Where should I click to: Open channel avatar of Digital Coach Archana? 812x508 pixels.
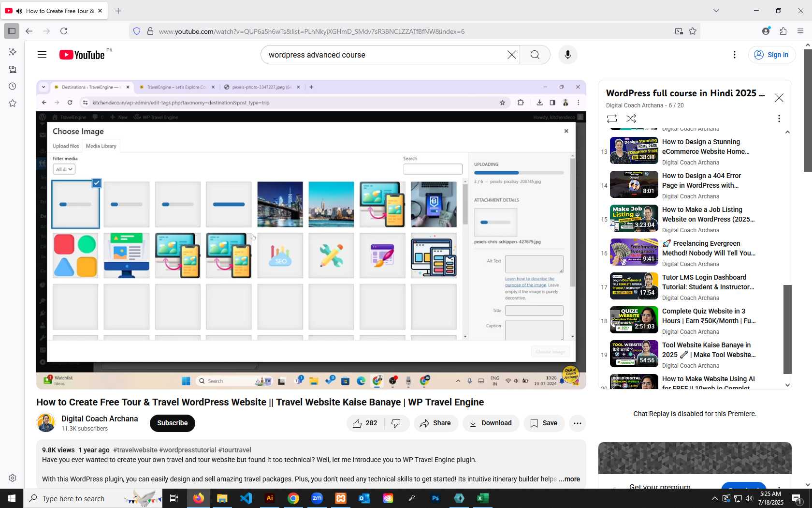[x=46, y=423]
